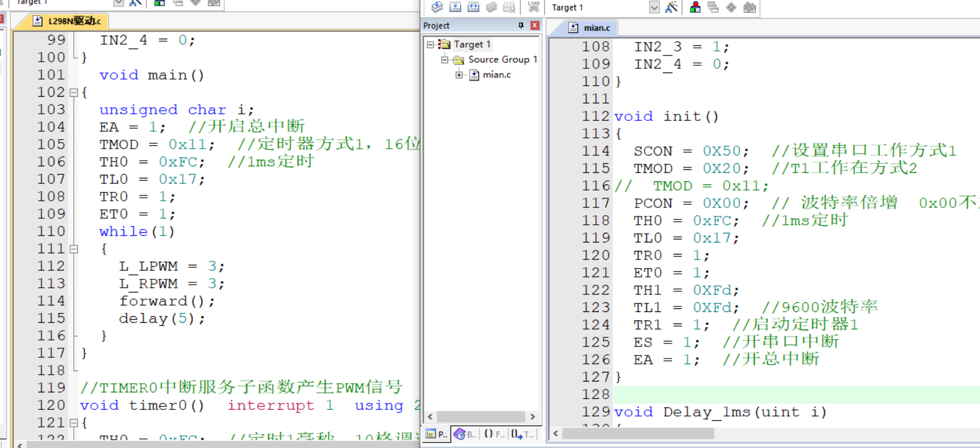The width and height of the screenshot is (980, 448).
Task: Click the Manage Run-Time Environment diamond icon, right
Action: tap(732, 7)
